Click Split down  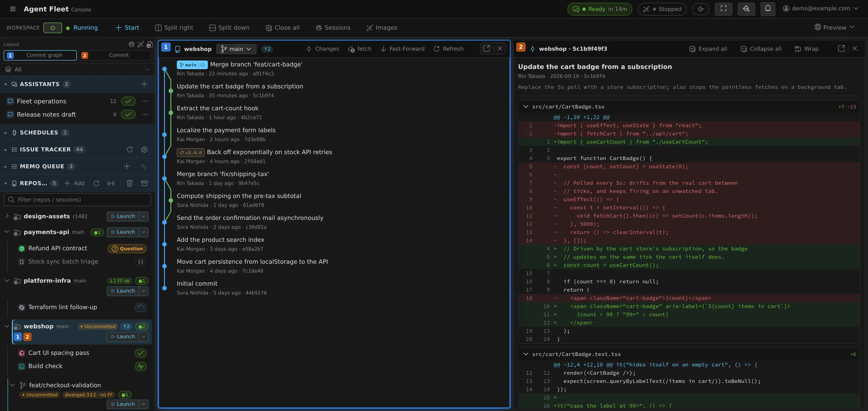(x=229, y=28)
